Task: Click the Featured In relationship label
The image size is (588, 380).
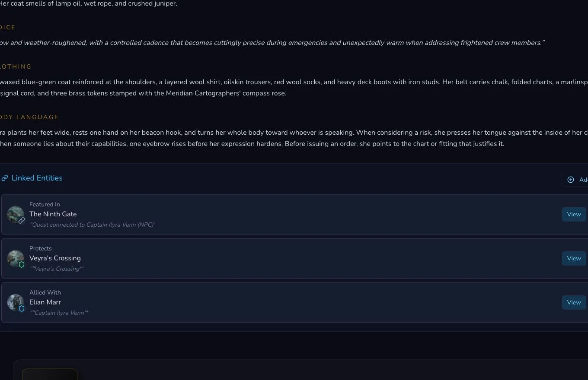Action: [x=45, y=205]
